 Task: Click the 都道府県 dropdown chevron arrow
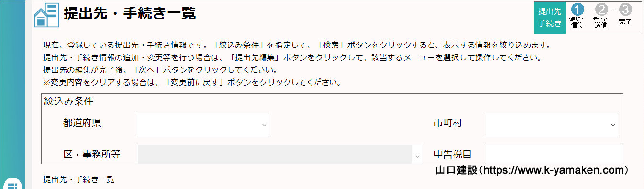click(264, 125)
